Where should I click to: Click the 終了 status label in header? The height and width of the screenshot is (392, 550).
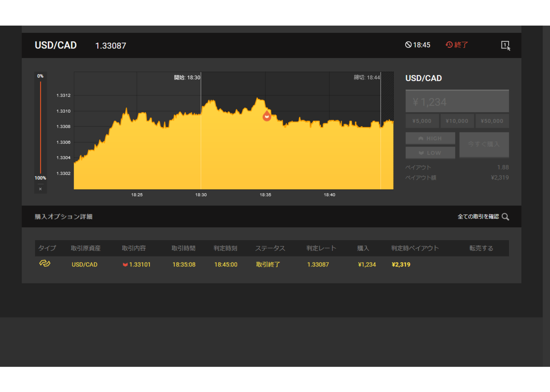(462, 45)
